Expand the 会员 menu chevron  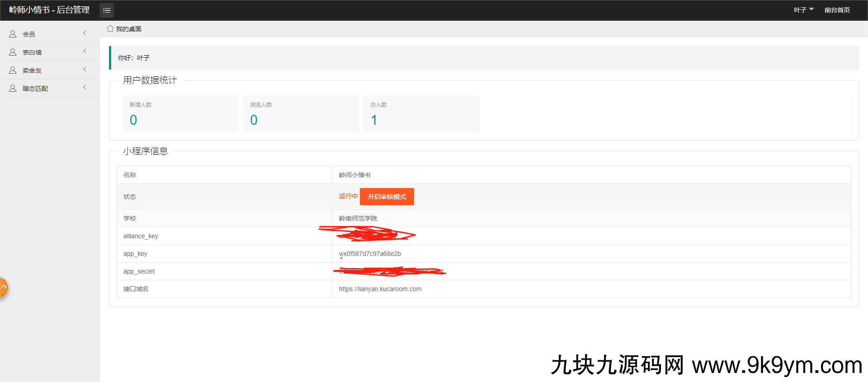pyautogui.click(x=85, y=33)
